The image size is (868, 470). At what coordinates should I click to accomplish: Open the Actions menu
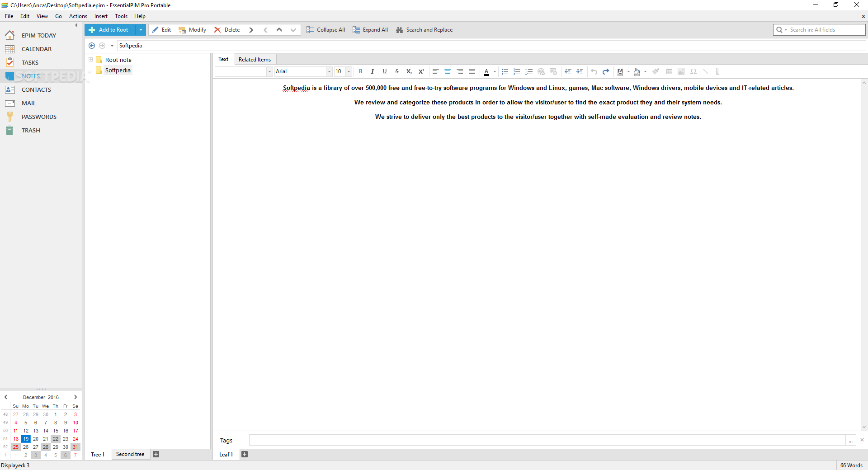pos(78,16)
